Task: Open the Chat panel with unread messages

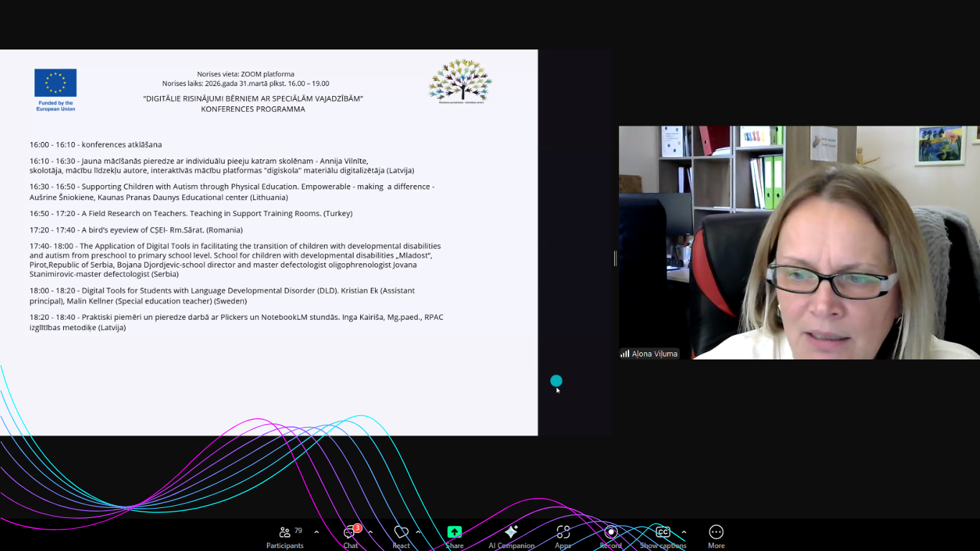Action: point(350,535)
